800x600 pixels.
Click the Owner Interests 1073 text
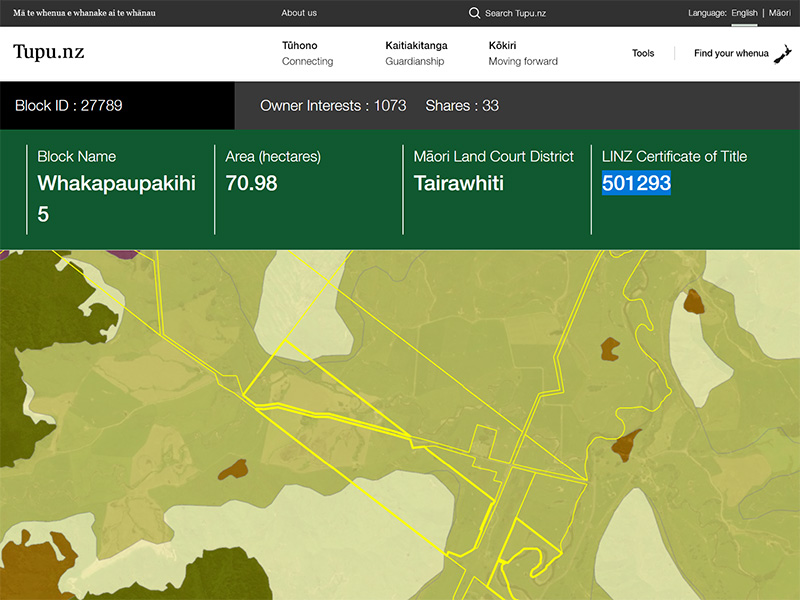click(332, 105)
